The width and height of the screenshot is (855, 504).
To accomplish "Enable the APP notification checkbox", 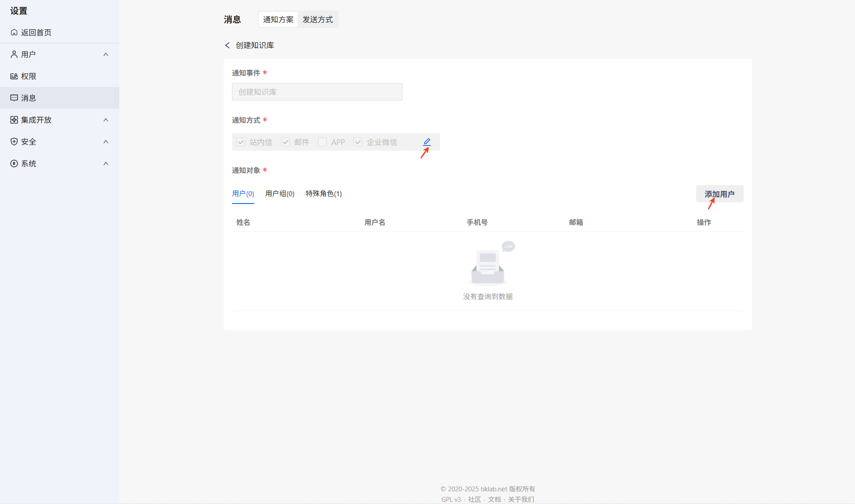I will (x=322, y=142).
